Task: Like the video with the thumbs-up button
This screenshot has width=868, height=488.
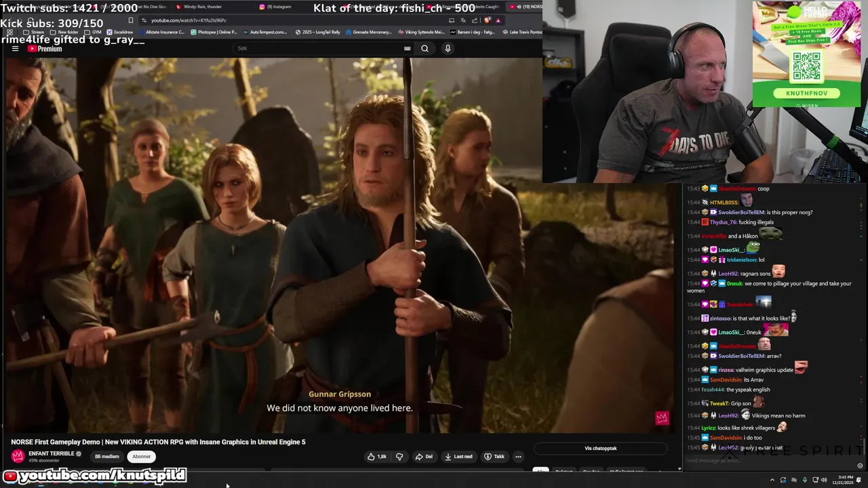Action: click(376, 457)
